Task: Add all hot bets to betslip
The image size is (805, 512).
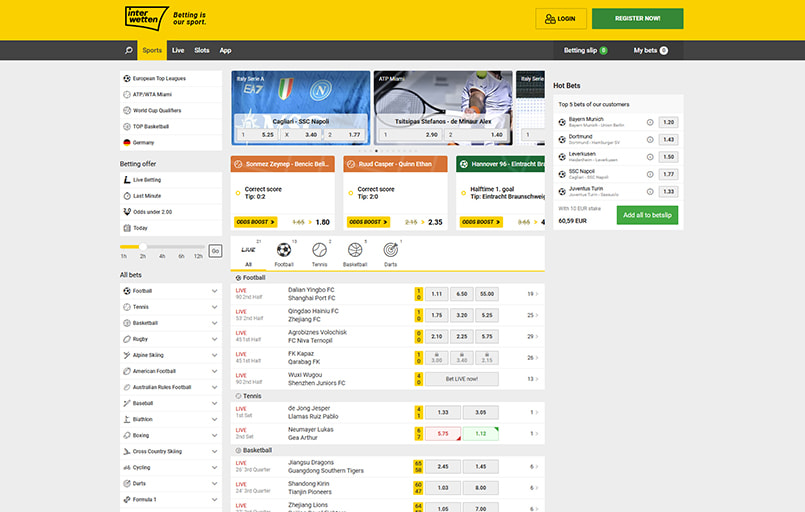Action: (x=647, y=215)
